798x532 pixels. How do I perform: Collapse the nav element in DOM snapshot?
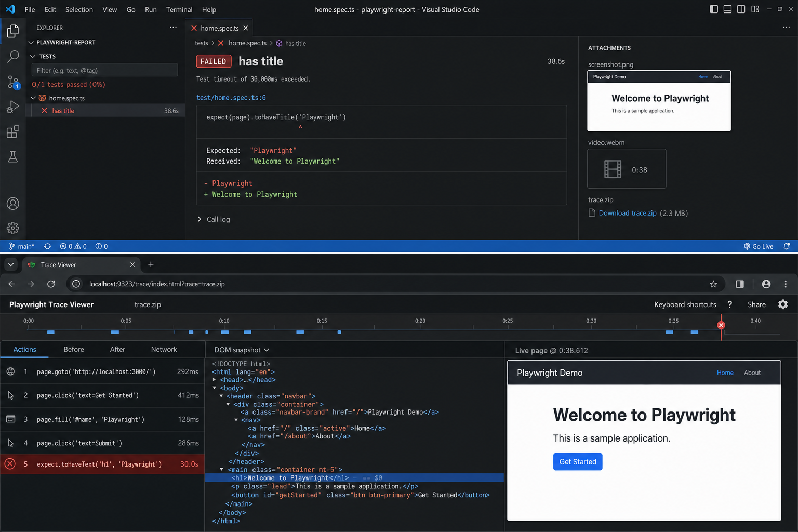pyautogui.click(x=236, y=420)
